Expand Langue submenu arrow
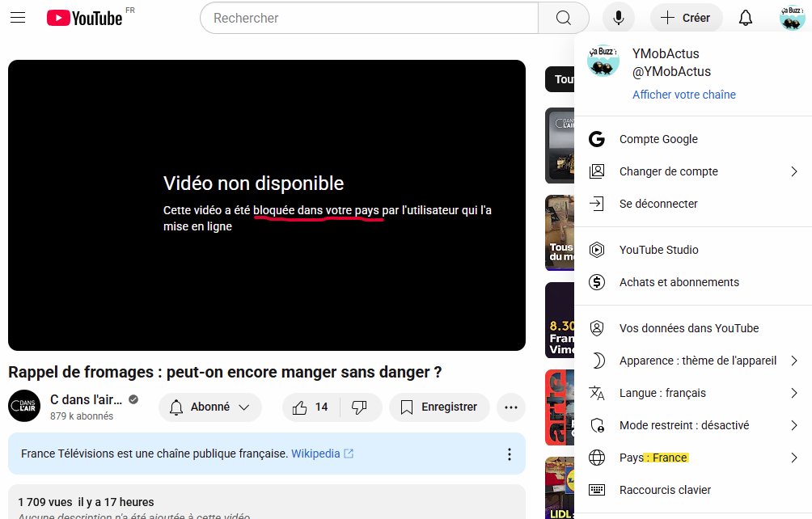The height and width of the screenshot is (519, 812). [x=794, y=393]
